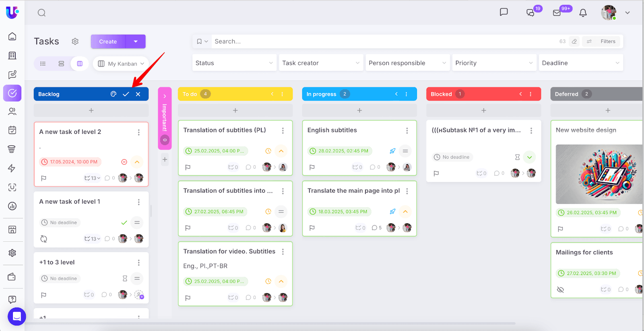Toggle the flag on the Subtask №1 card
Screen dimensions: 644x331
[436, 174]
